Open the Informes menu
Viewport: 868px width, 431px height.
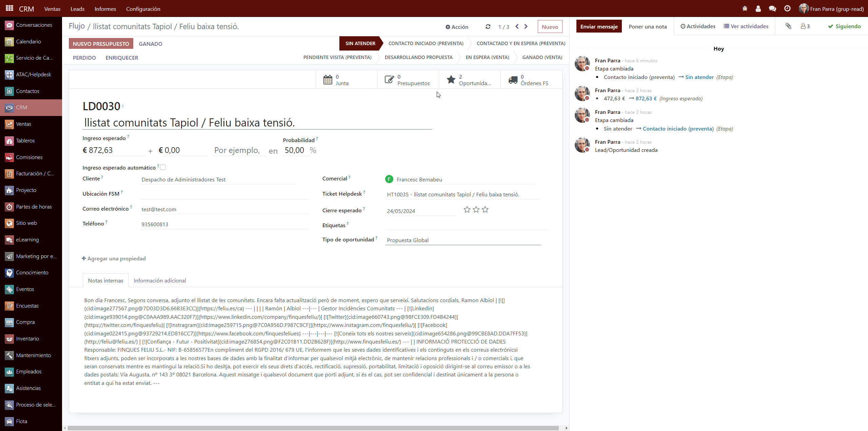[105, 9]
